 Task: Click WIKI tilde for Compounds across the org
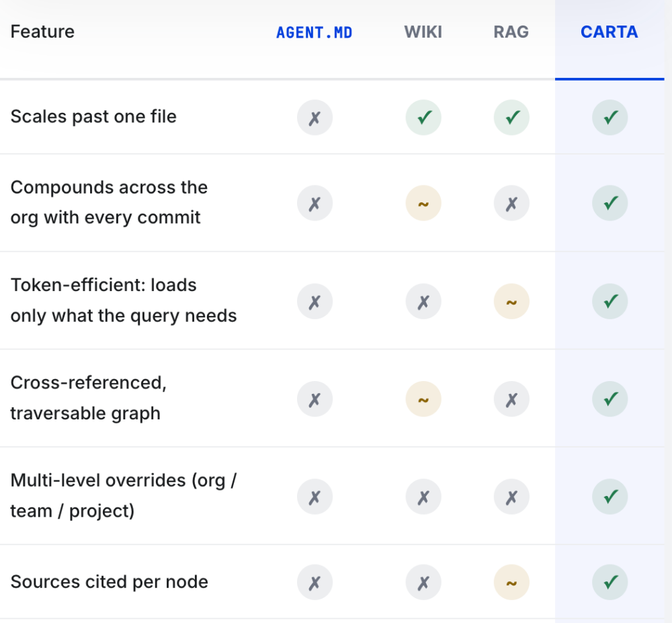[x=423, y=203]
